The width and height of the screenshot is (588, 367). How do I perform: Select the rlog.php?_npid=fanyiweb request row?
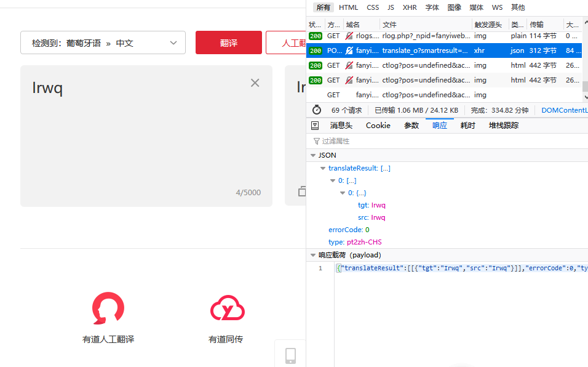tap(444, 36)
